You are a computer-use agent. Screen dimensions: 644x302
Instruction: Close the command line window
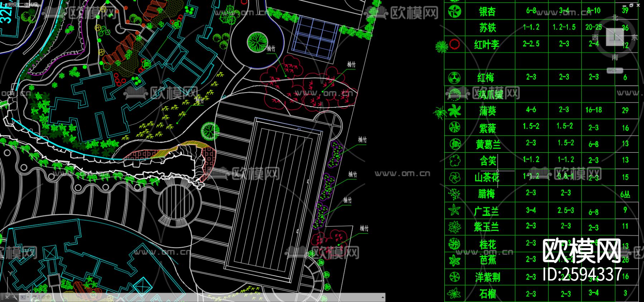click(x=7, y=297)
